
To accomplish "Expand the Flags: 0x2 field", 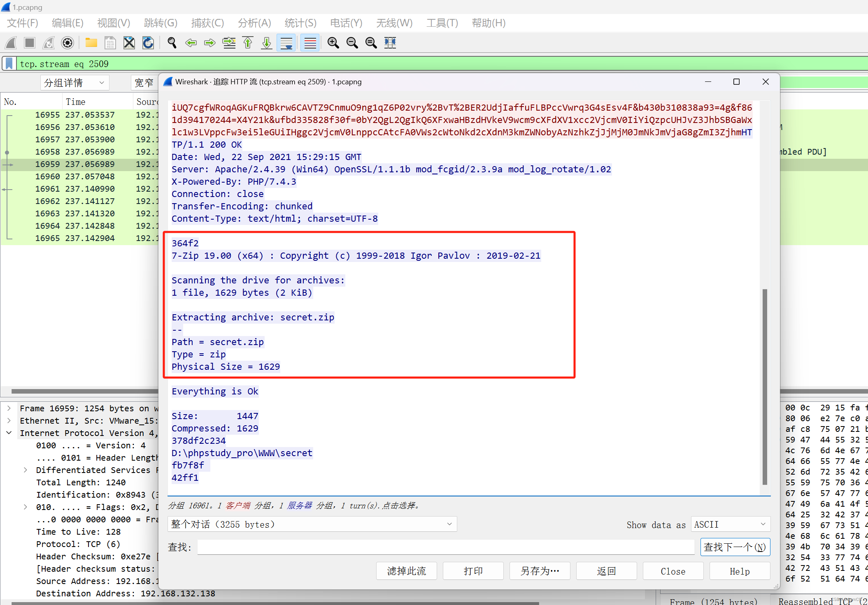I will (25, 507).
